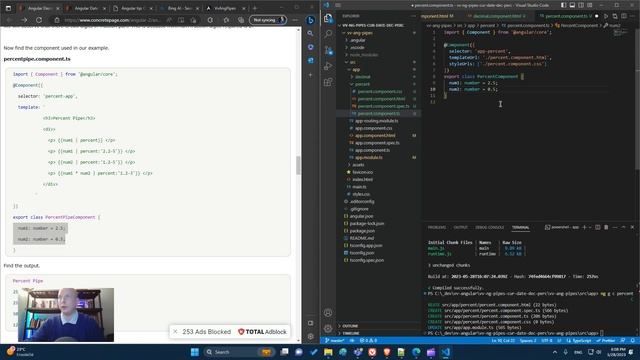The height and width of the screenshot is (360, 640).
Task: Go forward in the Edge browser
Action: click(x=24, y=20)
